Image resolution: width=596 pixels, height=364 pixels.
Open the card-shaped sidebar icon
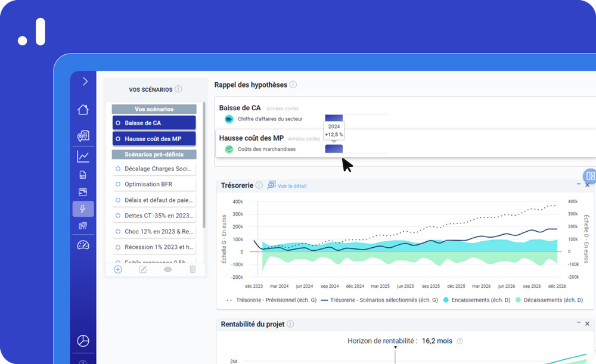tap(83, 192)
